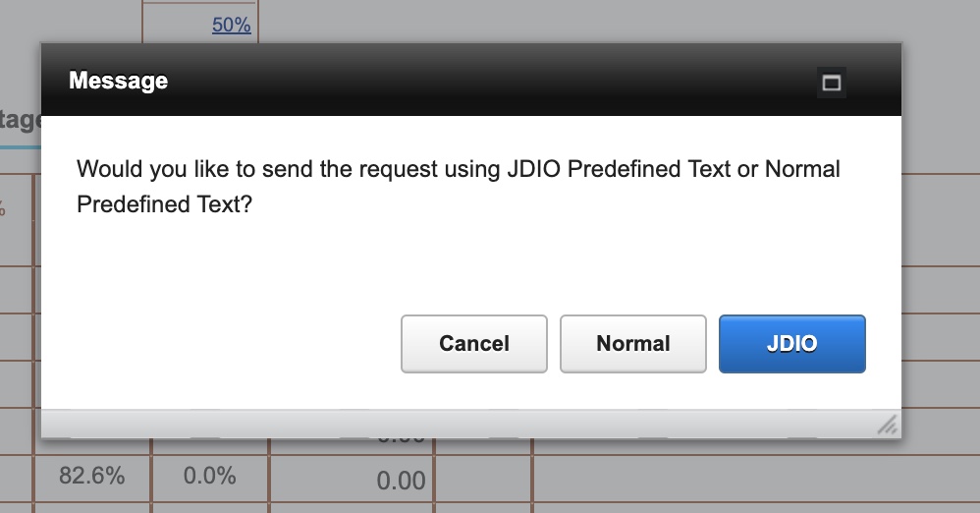
Task: Select the 0.0% table cell
Action: coord(210,477)
